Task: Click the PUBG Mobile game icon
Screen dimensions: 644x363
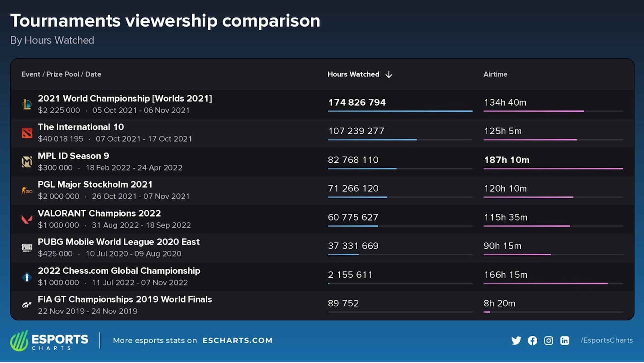Action: click(x=27, y=248)
